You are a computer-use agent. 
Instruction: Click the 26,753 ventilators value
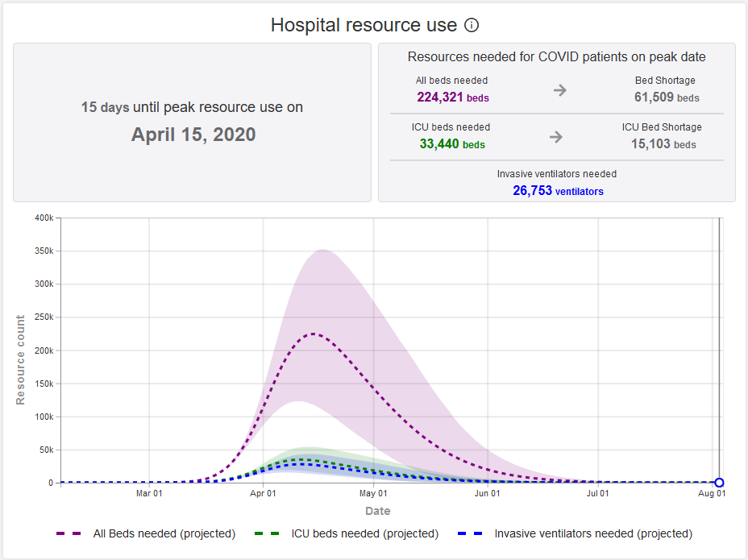click(558, 191)
